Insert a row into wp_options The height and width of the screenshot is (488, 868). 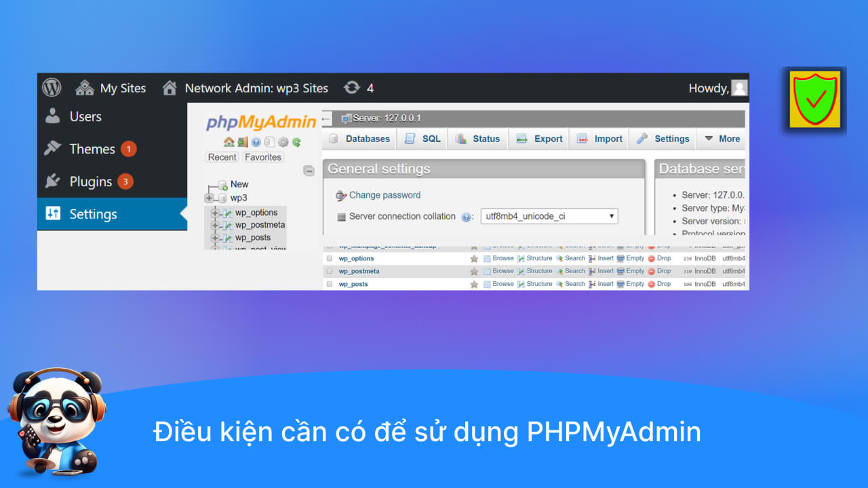point(601,258)
